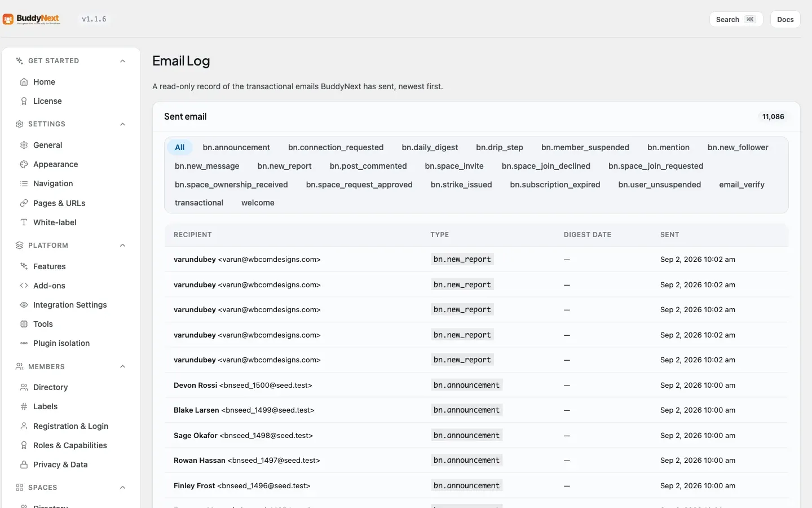812x508 pixels.
Task: Collapse the Platform section chevron
Action: [123, 246]
